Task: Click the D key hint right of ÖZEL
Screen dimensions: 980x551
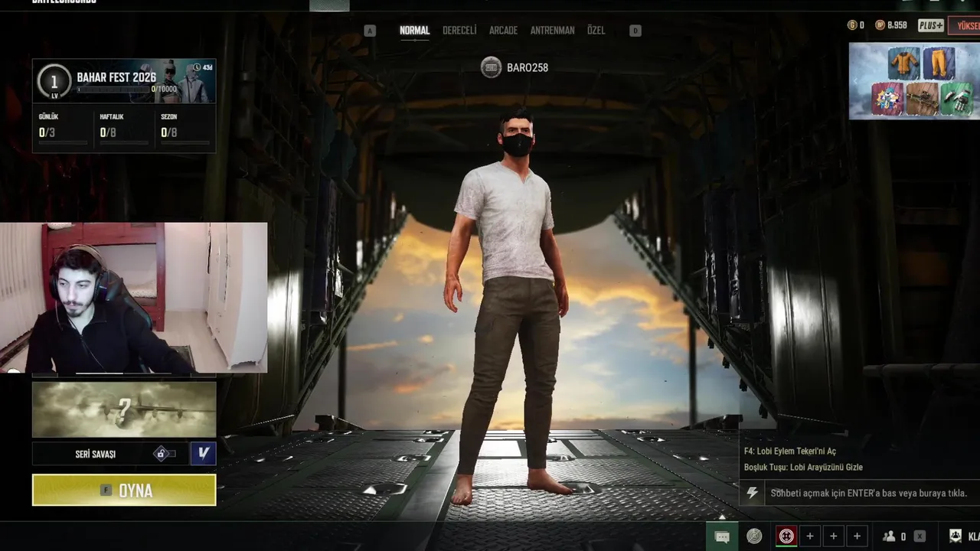Action: (x=635, y=31)
